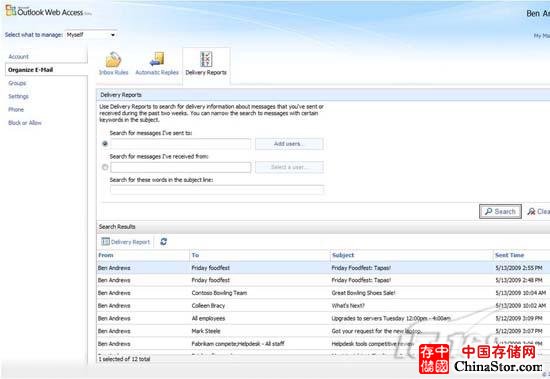The image size is (550, 379).
Task: Click the Add users button
Action: [x=289, y=144]
